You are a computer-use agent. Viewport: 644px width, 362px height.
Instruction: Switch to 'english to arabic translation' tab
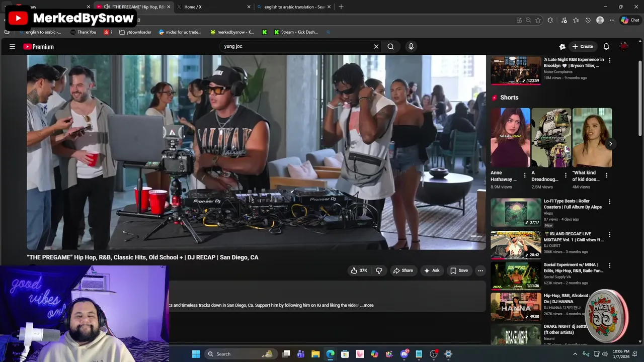(294, 7)
